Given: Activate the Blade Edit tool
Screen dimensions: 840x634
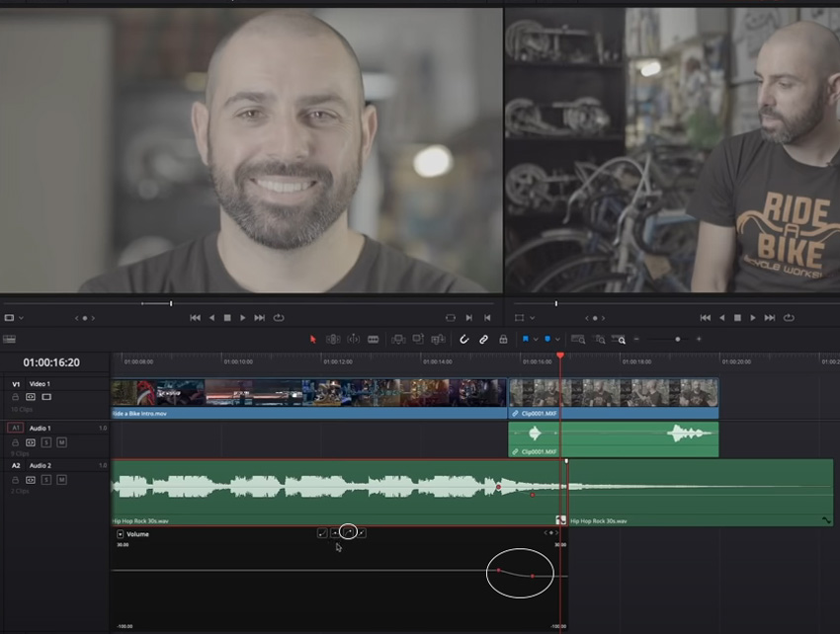Looking at the screenshot, I should (x=374, y=339).
